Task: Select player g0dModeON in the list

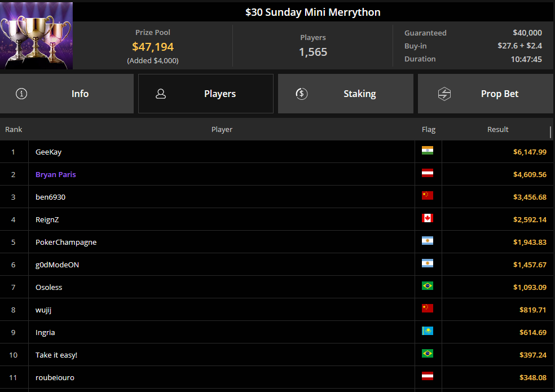Action: point(57,265)
